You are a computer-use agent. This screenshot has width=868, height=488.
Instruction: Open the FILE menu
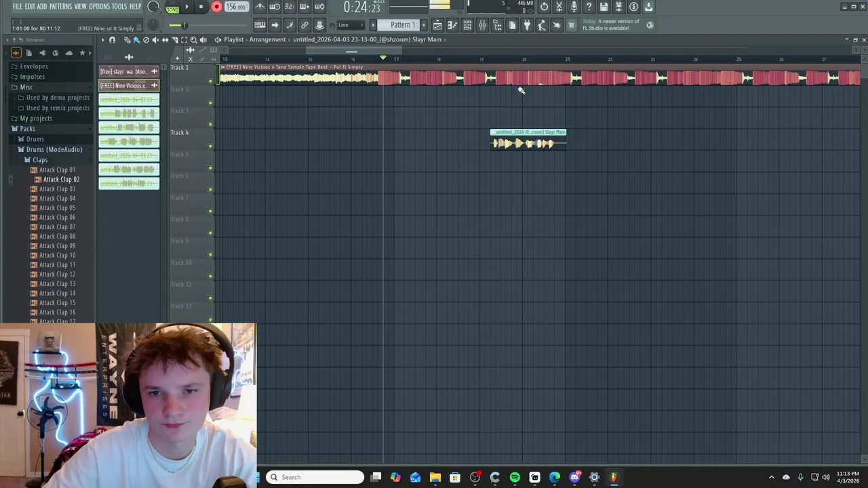[x=18, y=7]
